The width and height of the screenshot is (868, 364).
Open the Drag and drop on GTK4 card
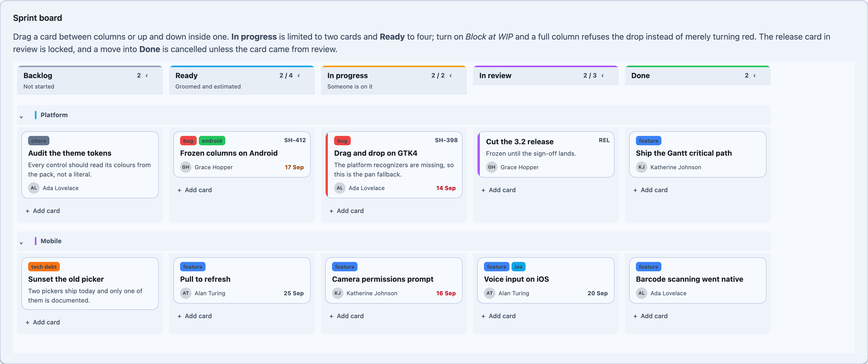[x=394, y=165]
